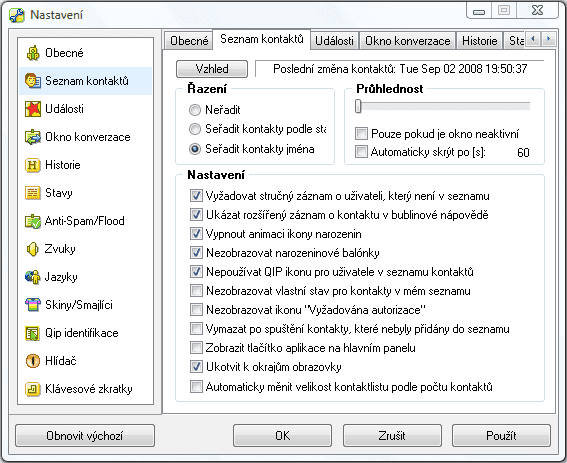Image resolution: width=567 pixels, height=463 pixels.
Task: Click the Okno konverzace sidebar icon
Action: click(33, 137)
